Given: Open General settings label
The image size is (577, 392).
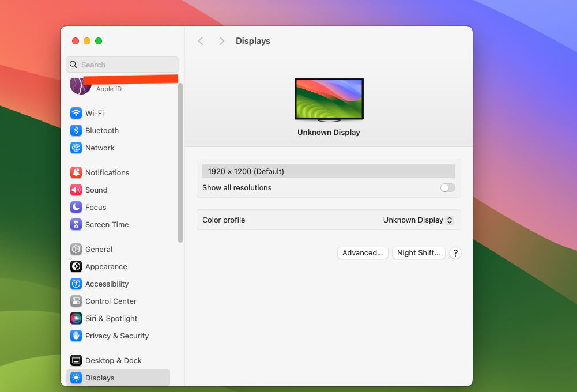Looking at the screenshot, I should pos(99,249).
